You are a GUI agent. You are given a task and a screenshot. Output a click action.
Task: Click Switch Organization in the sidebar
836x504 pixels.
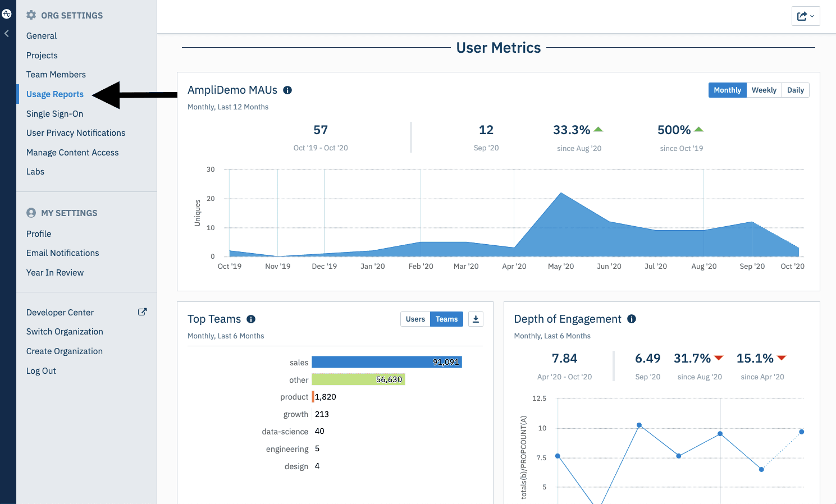pyautogui.click(x=65, y=331)
